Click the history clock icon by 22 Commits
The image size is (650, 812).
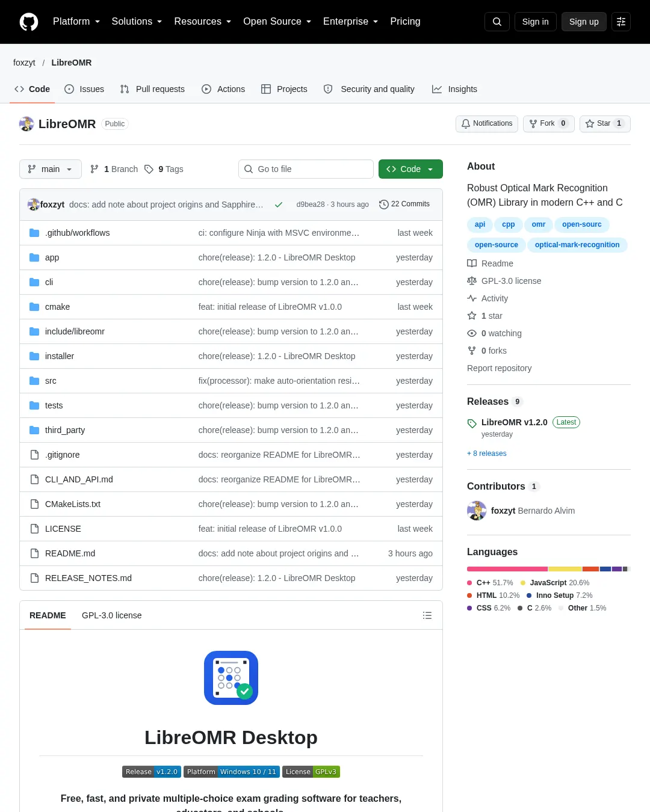tap(384, 205)
